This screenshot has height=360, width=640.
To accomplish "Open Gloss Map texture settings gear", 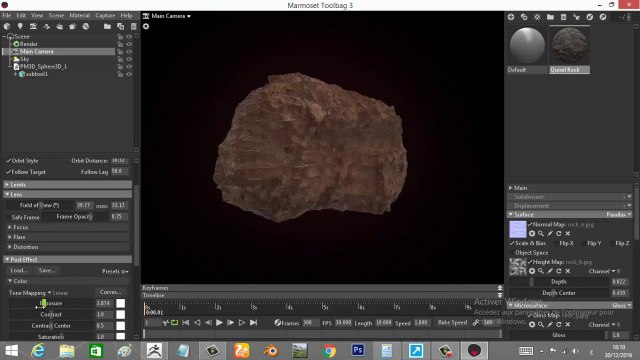I will click(x=532, y=324).
